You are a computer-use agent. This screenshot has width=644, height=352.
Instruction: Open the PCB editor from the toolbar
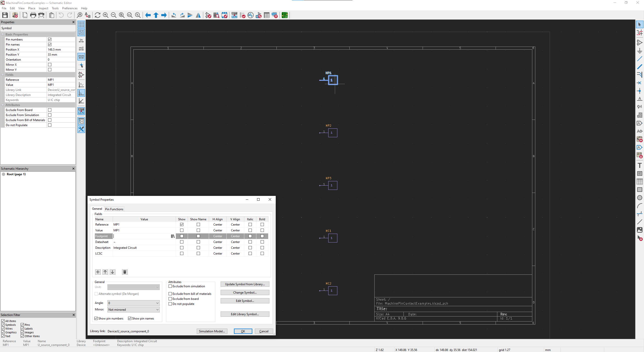(285, 15)
